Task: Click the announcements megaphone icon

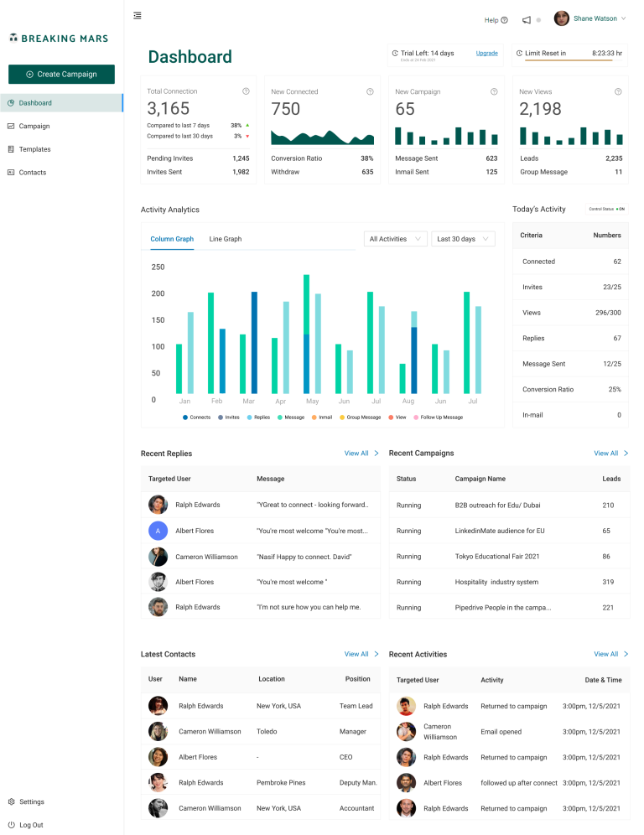Action: 527,20
